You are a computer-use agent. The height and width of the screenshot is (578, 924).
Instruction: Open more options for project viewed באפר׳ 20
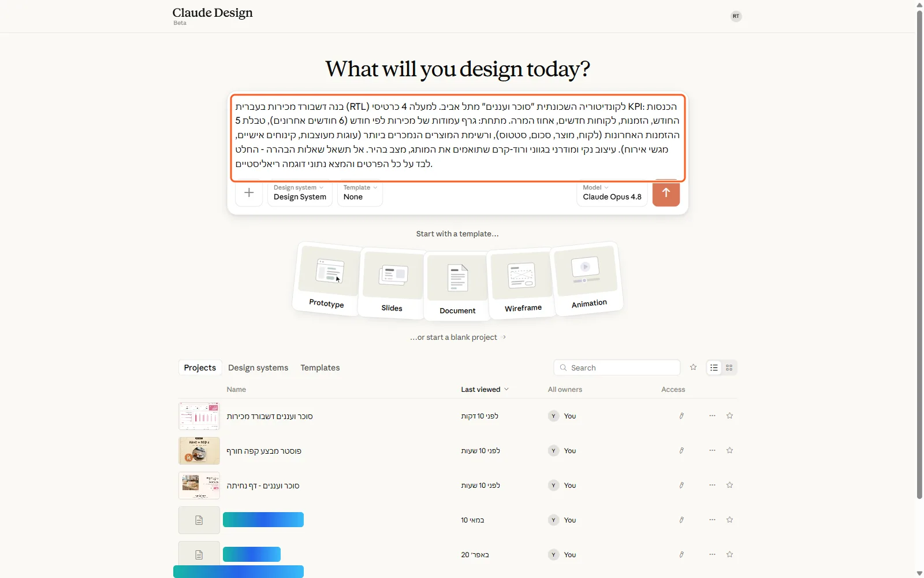pos(713,555)
